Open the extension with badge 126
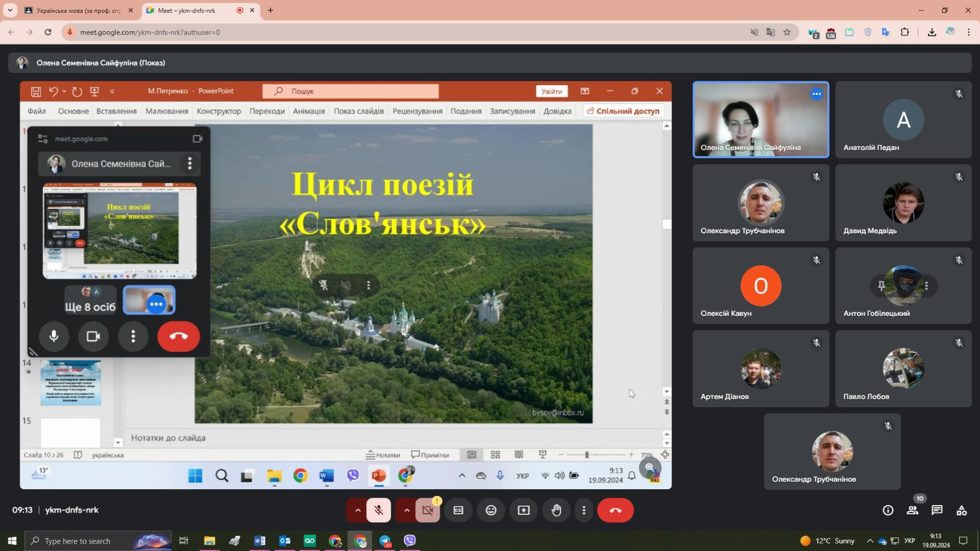This screenshot has width=980, height=551. tap(831, 32)
